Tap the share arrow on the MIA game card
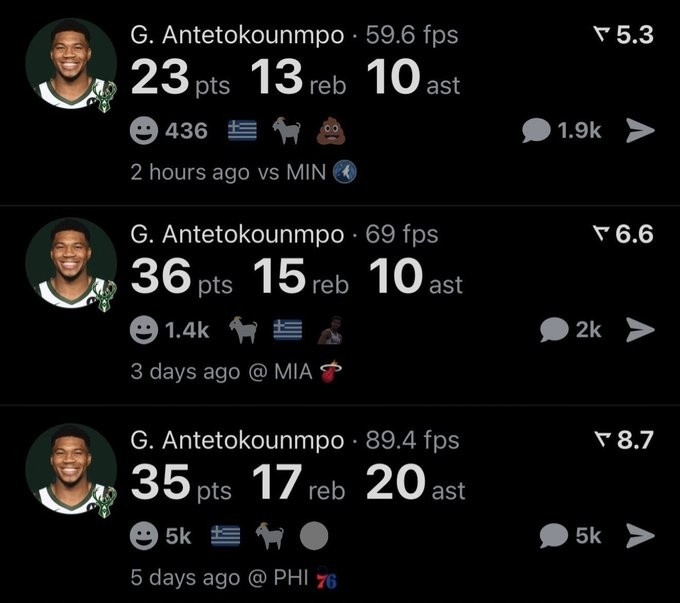680x603 pixels. [640, 330]
